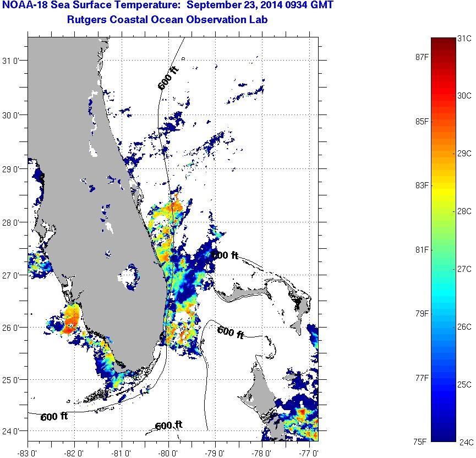Click Rutgers Coastal Ocean Observation Lab subtitle
This screenshot has width=476, height=458.
click(168, 20)
